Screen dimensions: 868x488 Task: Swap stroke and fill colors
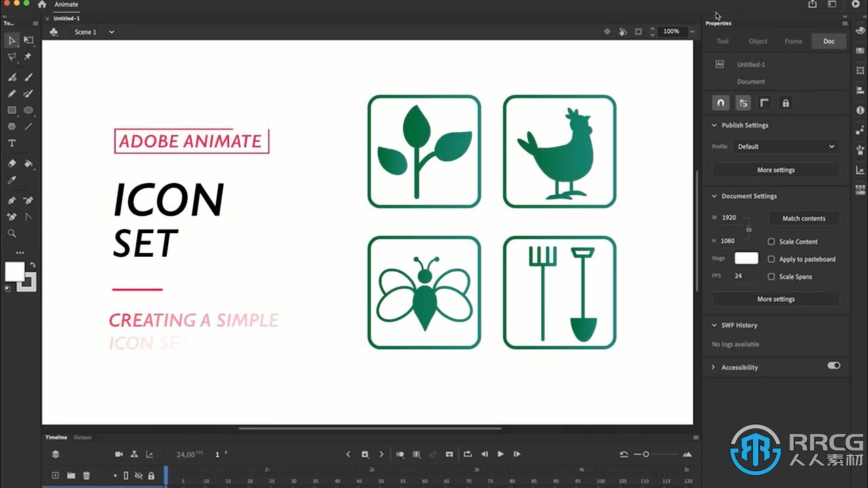click(x=33, y=264)
